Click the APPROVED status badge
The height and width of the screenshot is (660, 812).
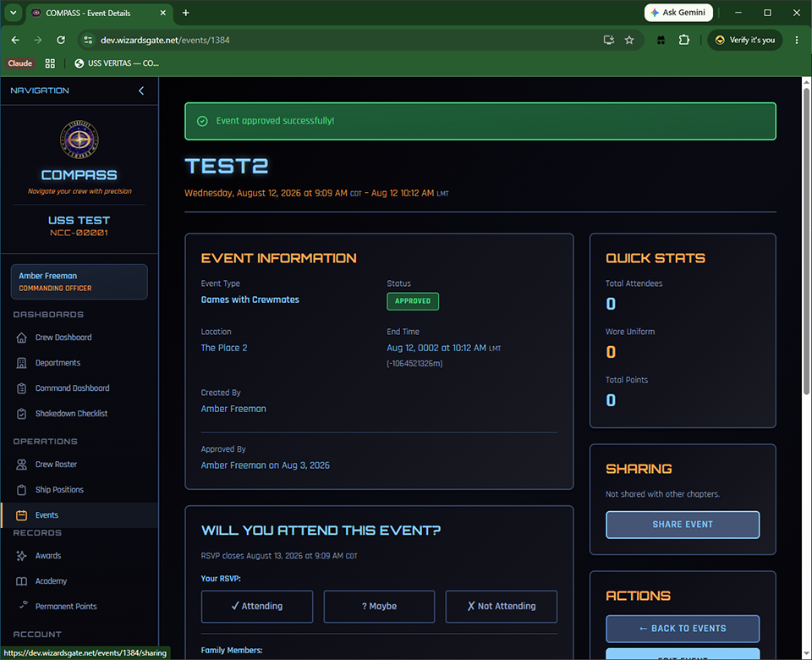pos(413,301)
